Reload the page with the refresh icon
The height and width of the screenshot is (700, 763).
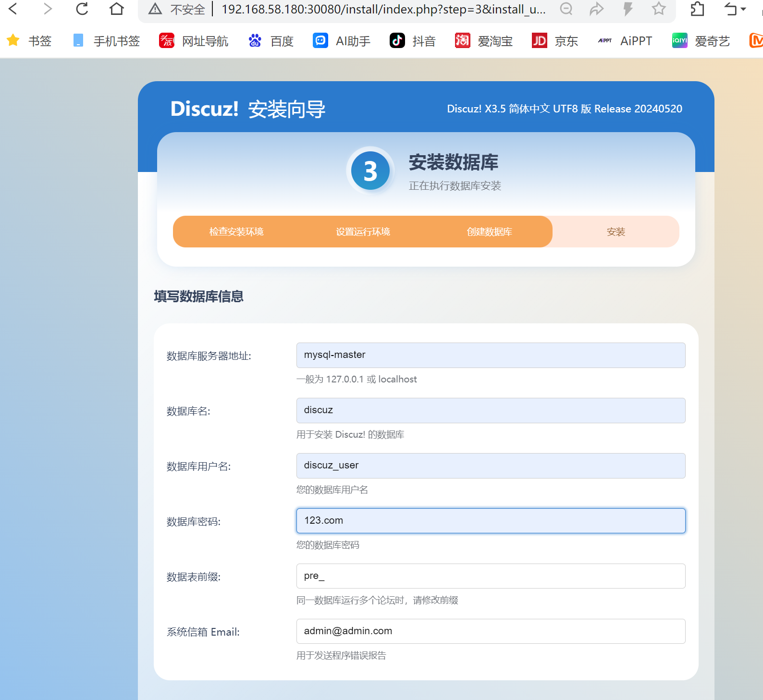click(x=82, y=9)
